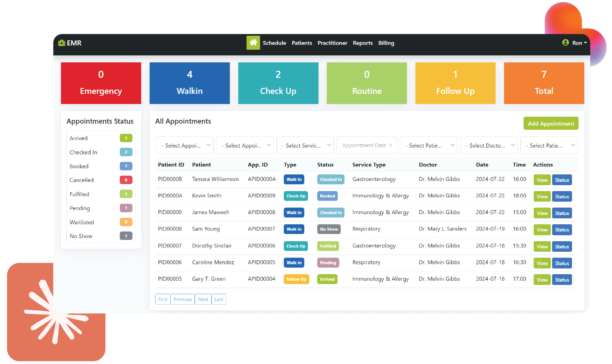Click the Ron user avatar icon
Screen dimensions: 612x364
click(x=565, y=42)
